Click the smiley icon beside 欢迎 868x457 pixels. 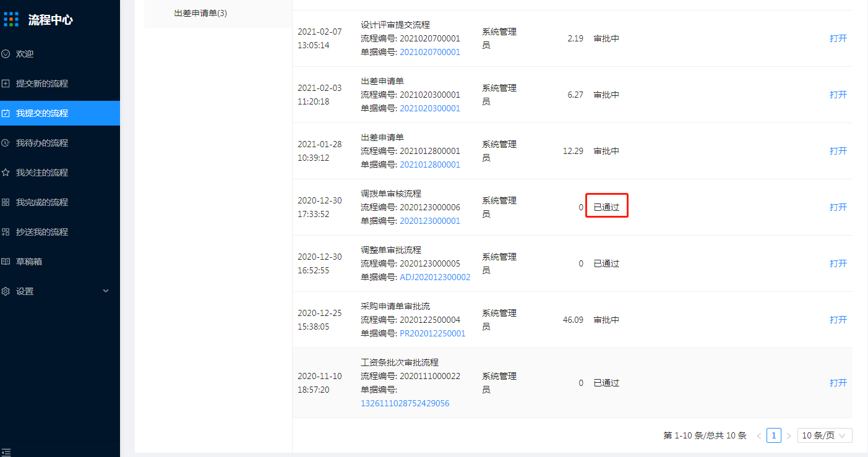coord(6,54)
